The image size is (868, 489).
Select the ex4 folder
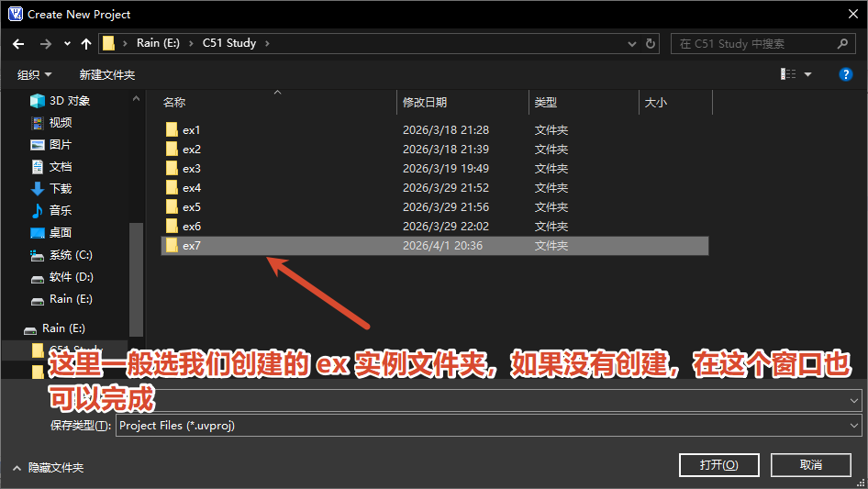tap(192, 188)
